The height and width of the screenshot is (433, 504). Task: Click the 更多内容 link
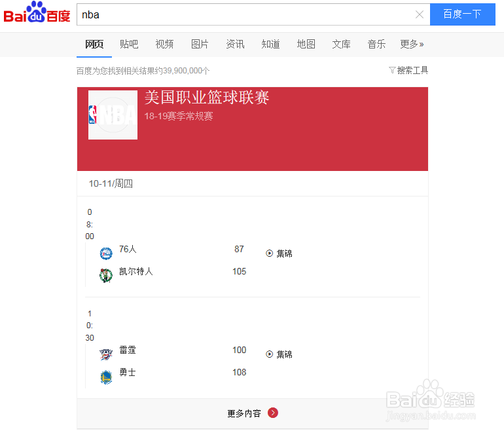[244, 413]
